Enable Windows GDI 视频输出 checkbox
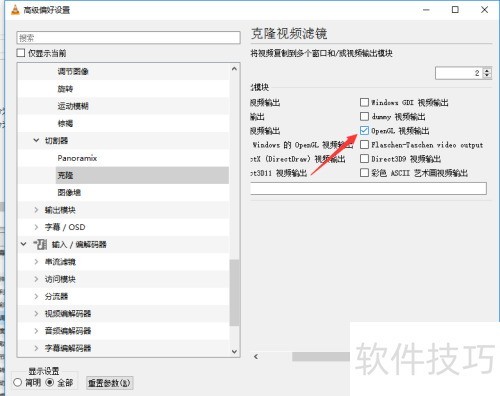 coord(364,102)
